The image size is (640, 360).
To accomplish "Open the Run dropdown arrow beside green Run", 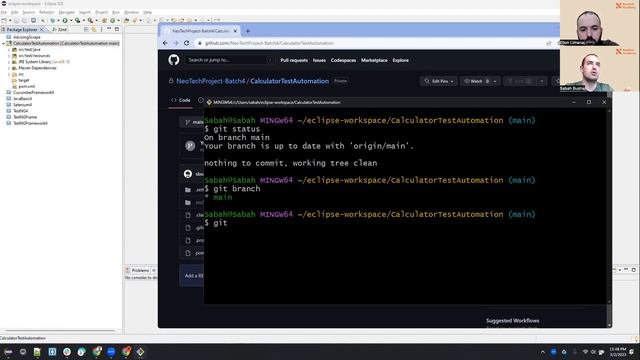I will click(71, 20).
